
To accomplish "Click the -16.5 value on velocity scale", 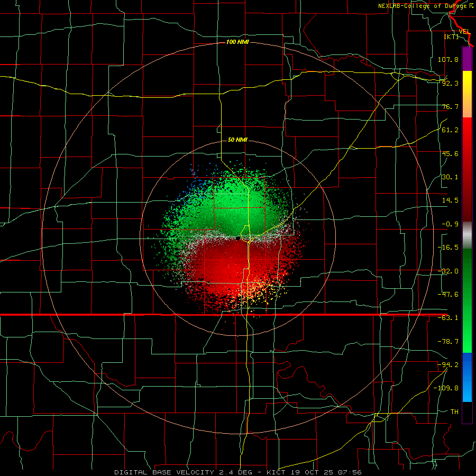I will [448, 248].
